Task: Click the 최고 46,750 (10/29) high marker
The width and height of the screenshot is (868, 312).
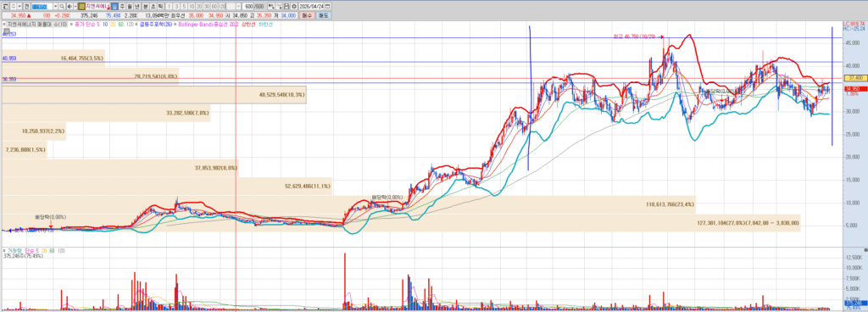Action: point(637,36)
